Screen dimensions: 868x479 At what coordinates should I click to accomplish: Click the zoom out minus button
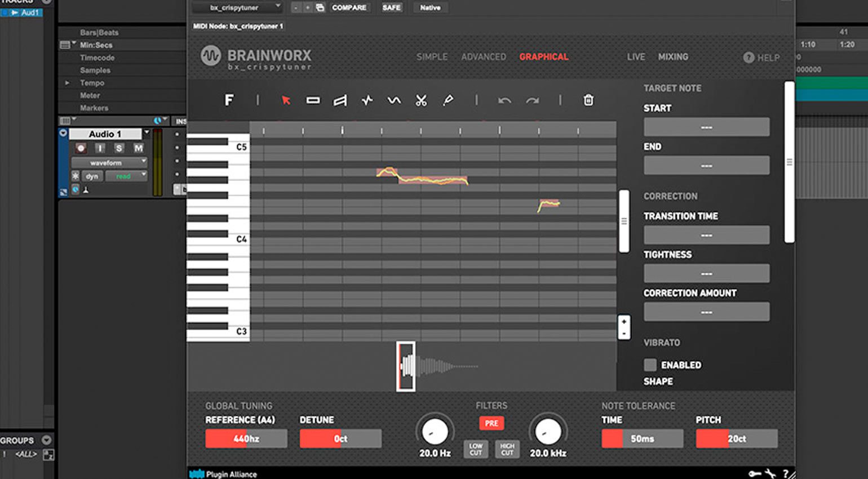coord(624,333)
